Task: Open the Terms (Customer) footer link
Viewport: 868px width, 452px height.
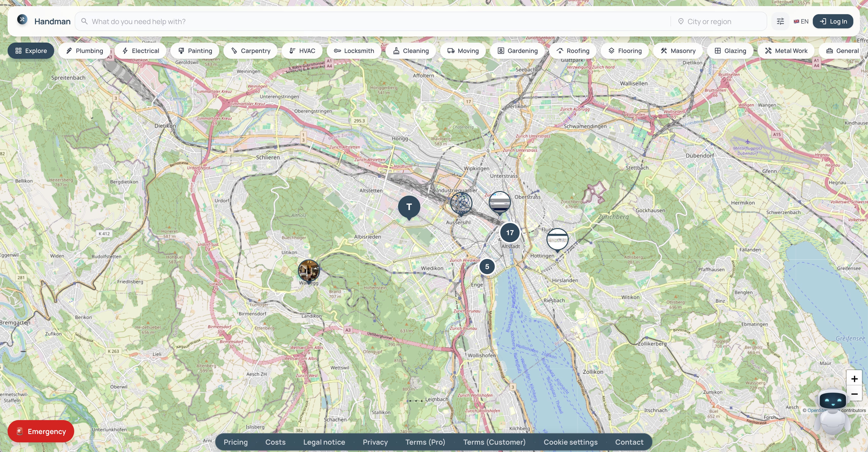Action: click(494, 442)
